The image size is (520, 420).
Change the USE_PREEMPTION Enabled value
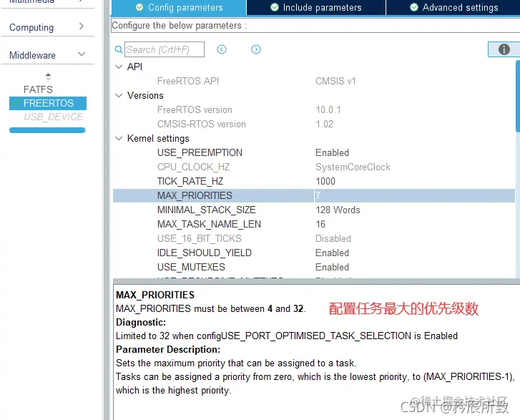(332, 152)
